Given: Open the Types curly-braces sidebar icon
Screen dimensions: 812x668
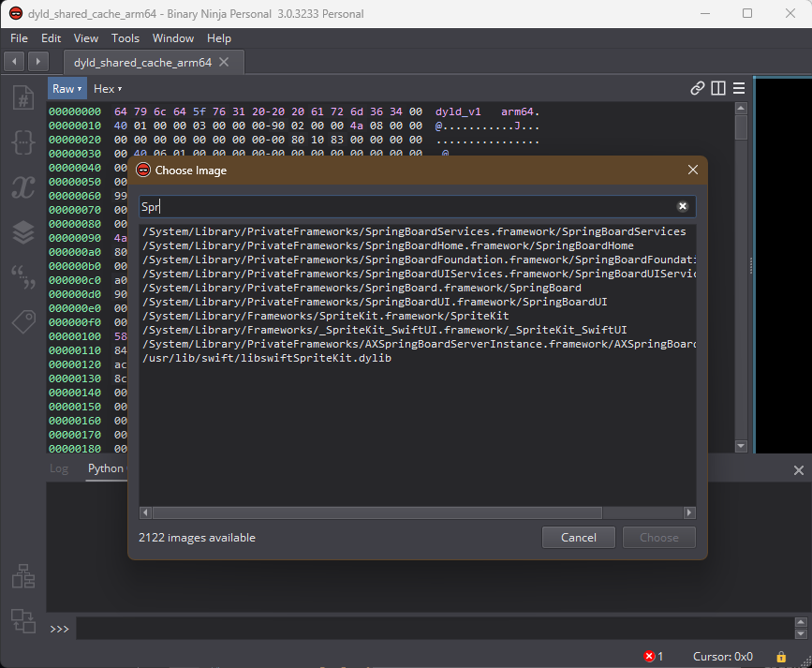Looking at the screenshot, I should (x=23, y=142).
